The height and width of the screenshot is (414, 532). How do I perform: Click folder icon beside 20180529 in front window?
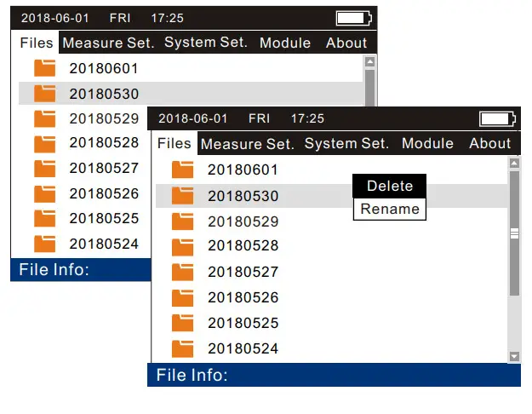click(x=182, y=221)
